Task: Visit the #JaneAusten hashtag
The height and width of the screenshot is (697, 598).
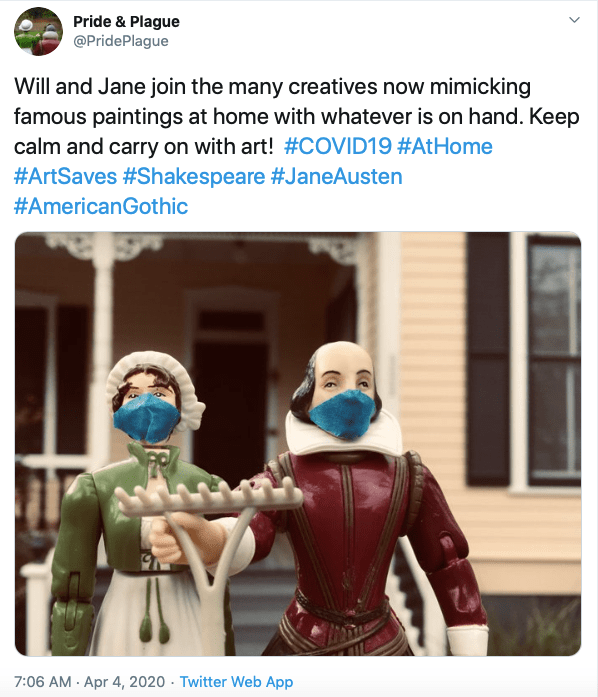Action: click(337, 176)
